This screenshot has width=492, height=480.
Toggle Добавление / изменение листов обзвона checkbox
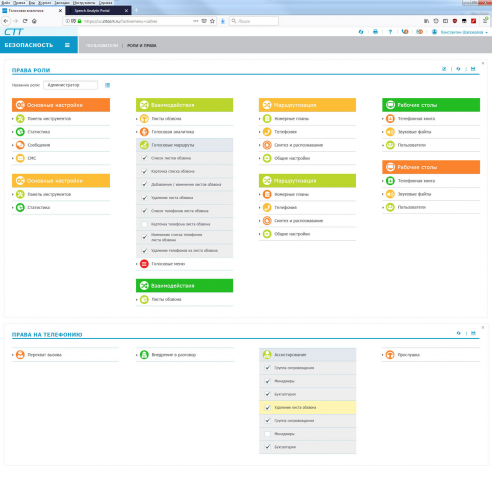tap(144, 184)
